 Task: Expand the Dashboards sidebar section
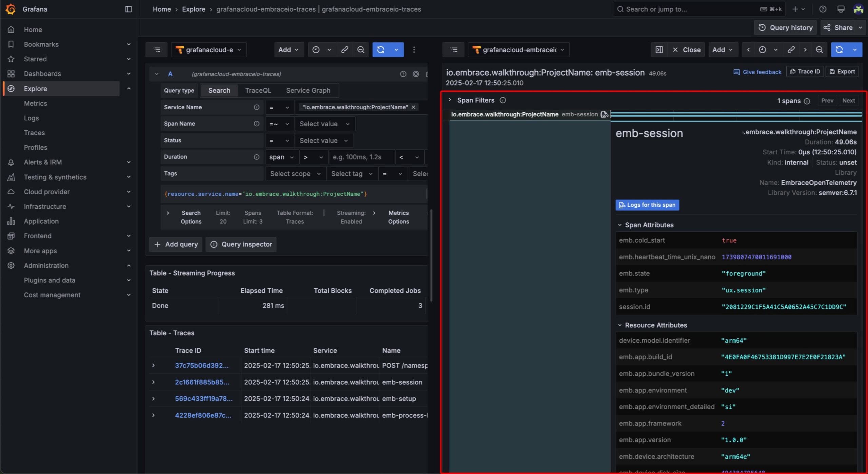point(129,74)
